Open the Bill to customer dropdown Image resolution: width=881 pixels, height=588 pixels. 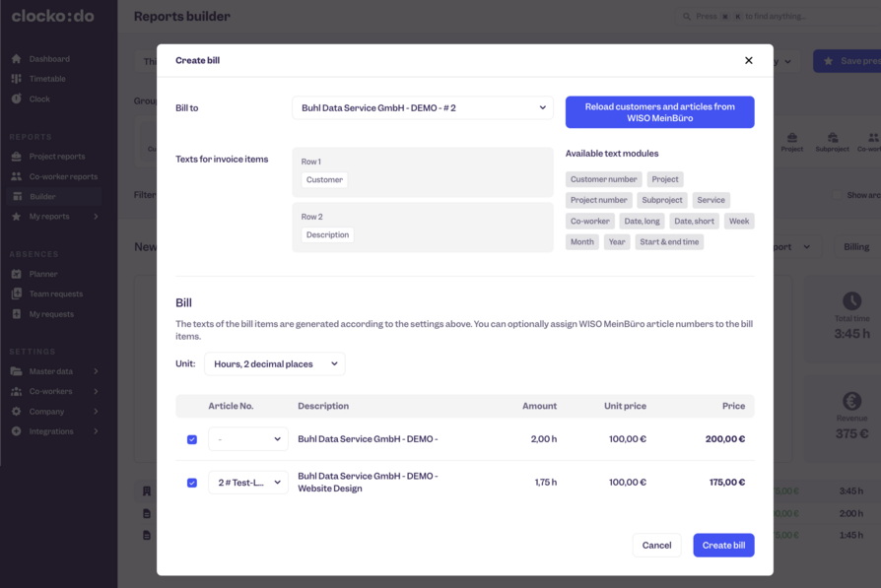[423, 107]
